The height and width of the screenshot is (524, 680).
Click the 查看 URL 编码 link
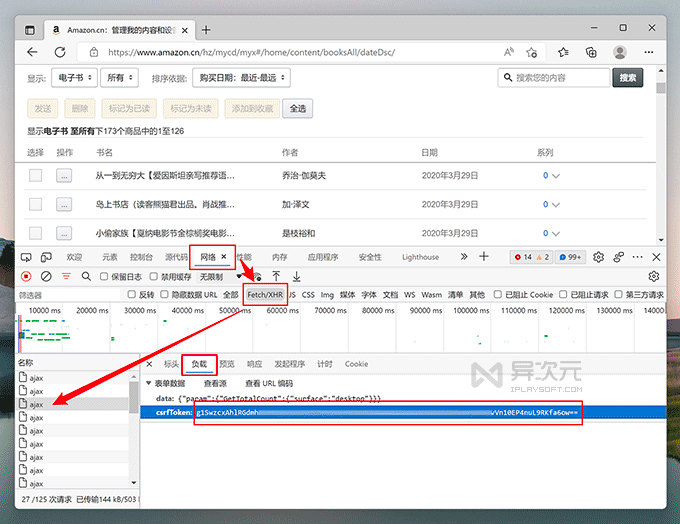click(269, 383)
